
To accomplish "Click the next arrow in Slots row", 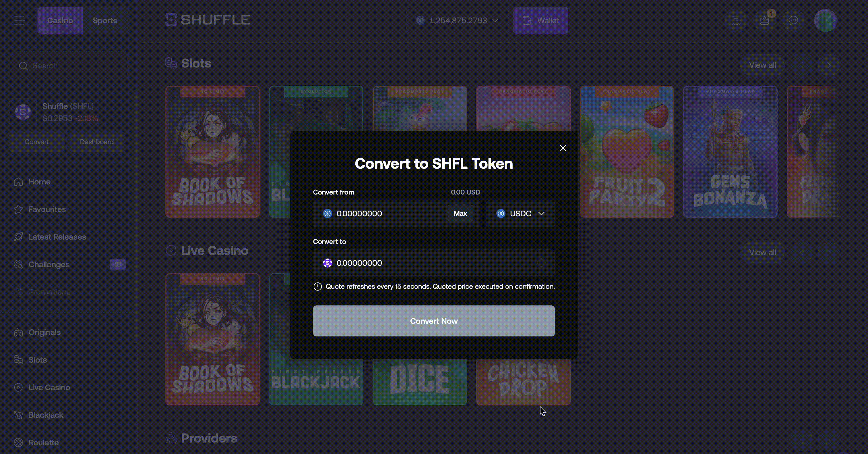I will pyautogui.click(x=829, y=65).
